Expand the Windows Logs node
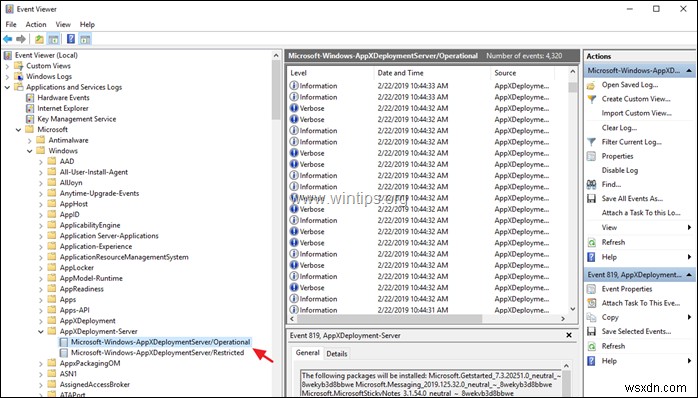Screen dimensions: 698x398 click(x=7, y=77)
